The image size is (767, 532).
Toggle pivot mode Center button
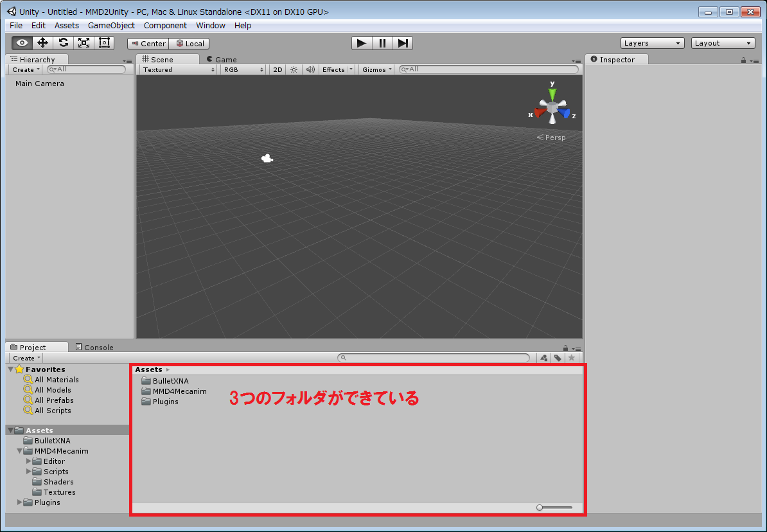tap(148, 44)
